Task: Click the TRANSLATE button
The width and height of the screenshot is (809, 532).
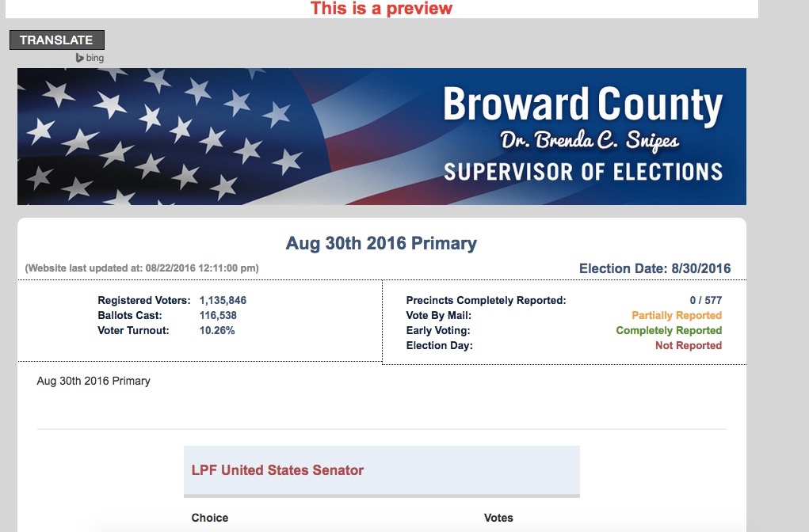Action: (x=57, y=40)
